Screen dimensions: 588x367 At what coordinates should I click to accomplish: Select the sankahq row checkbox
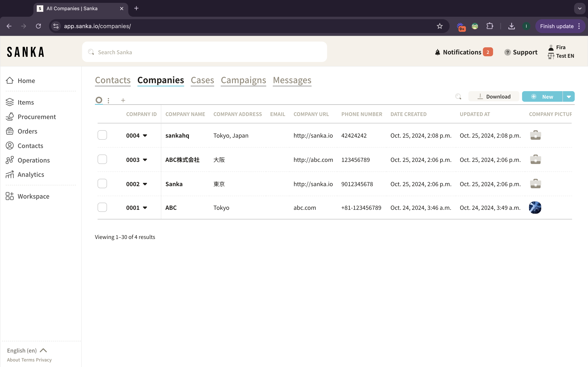pos(102,135)
